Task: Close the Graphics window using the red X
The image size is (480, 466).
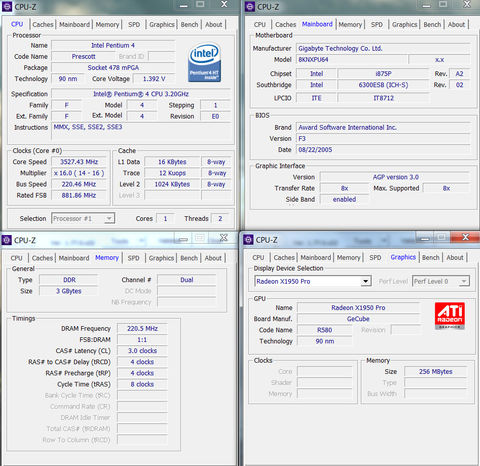Action: (465, 237)
